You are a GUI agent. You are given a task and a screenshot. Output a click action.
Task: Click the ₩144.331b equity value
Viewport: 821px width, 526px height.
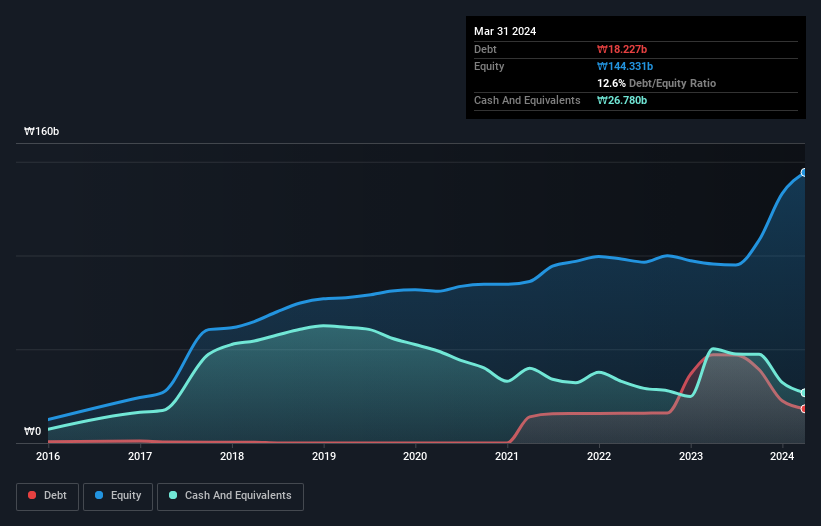[x=625, y=66]
